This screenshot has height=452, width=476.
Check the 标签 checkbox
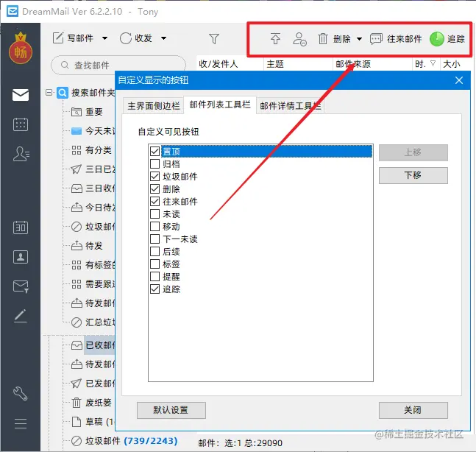pos(154,264)
